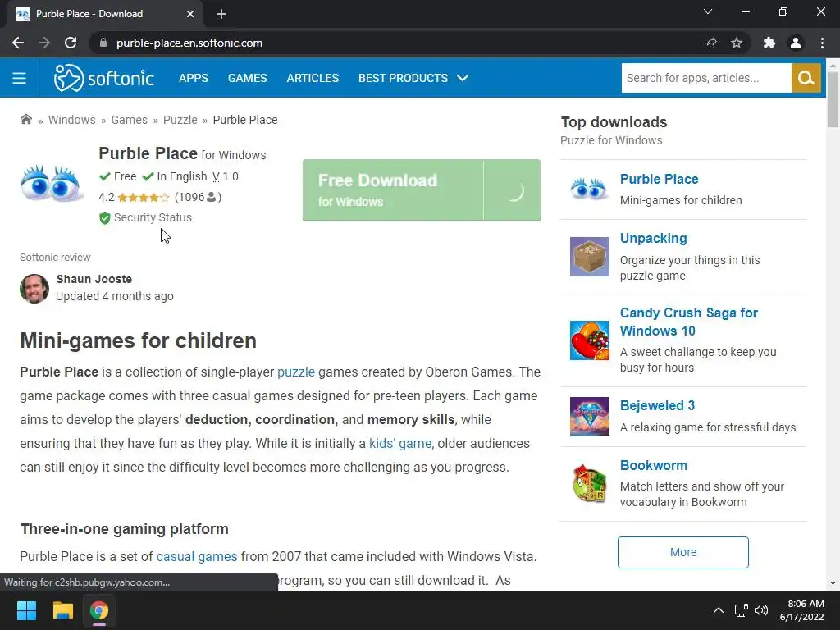This screenshot has height=630, width=840.
Task: Select the Purble Place - Download tab
Action: click(x=105, y=14)
